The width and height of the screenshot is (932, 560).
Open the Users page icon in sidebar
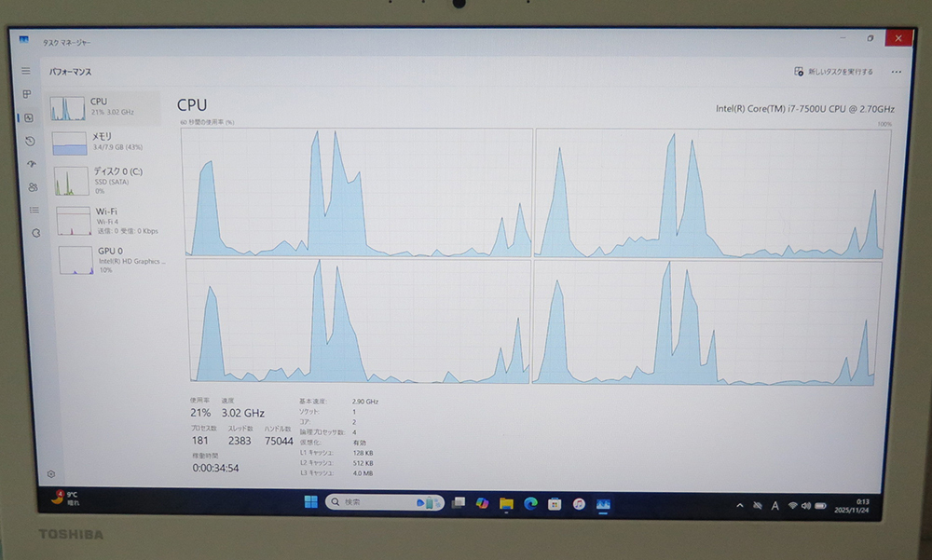[33, 187]
